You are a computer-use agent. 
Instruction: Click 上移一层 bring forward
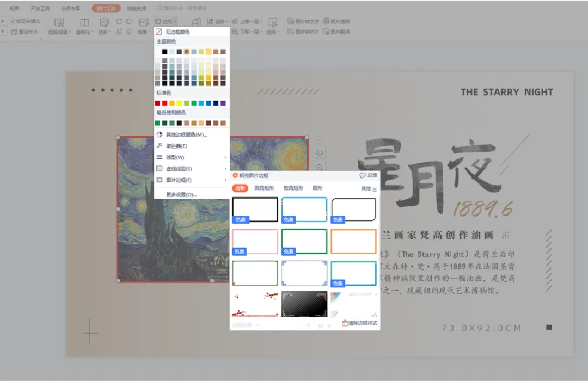coord(247,21)
